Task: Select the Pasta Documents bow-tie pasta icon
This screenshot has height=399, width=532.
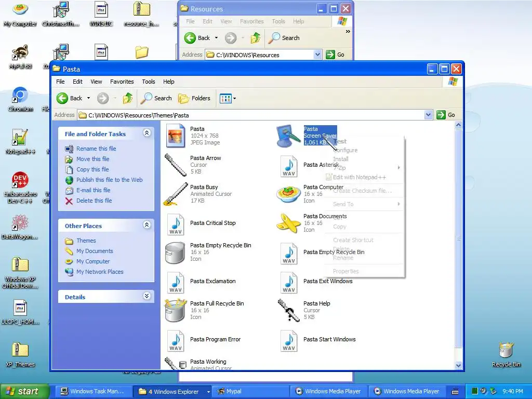Action: [x=288, y=223]
